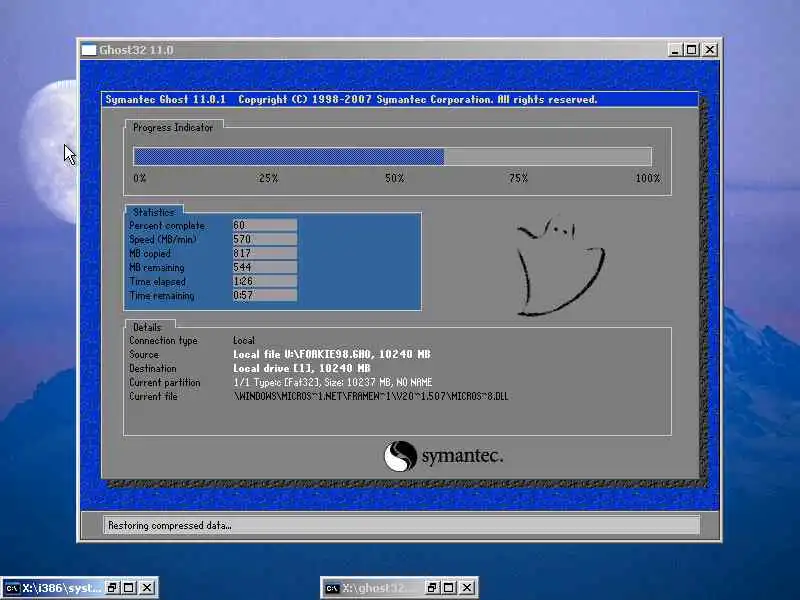Click the X:\i386 console window cmd icon
Screen dimensions: 800x600
[x=12, y=588]
